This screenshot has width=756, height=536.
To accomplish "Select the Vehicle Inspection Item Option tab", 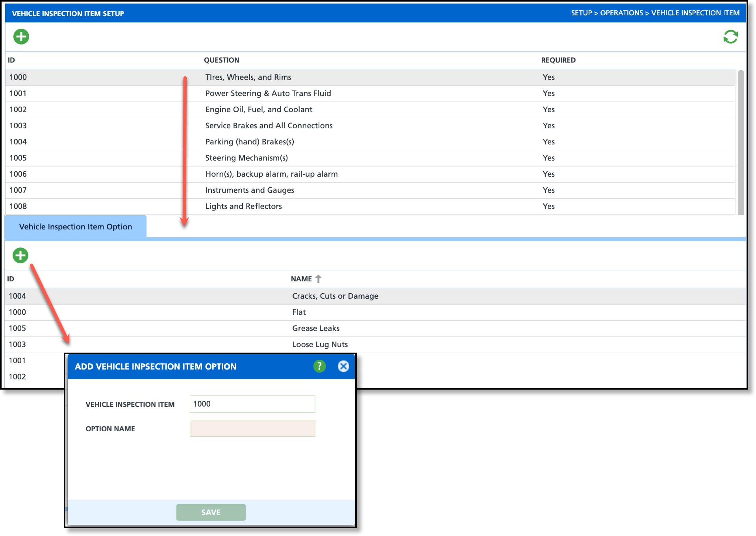I will 76,227.
